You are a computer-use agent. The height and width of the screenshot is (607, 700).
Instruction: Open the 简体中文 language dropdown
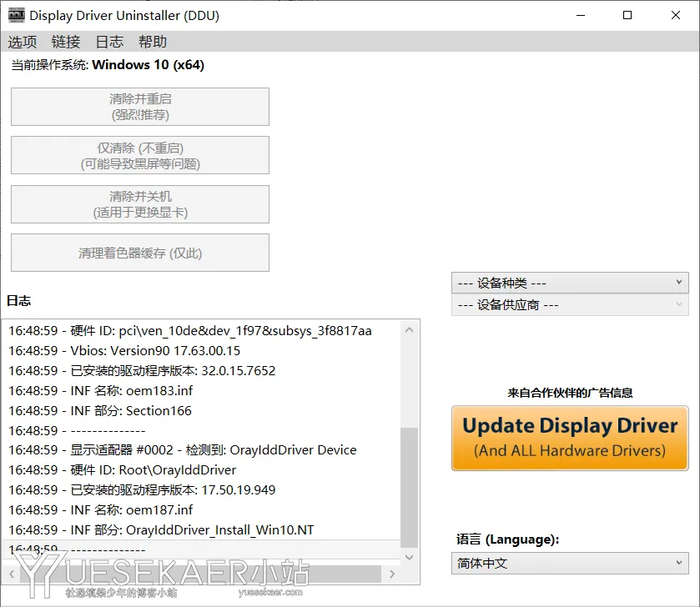570,564
